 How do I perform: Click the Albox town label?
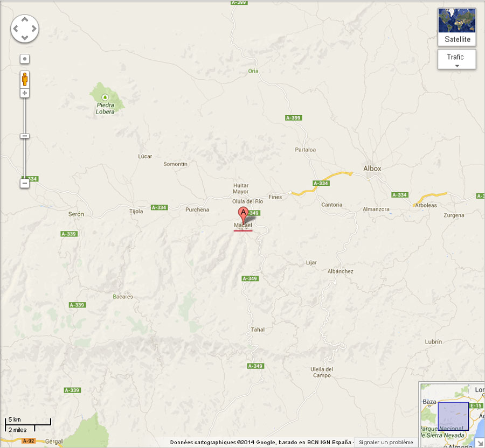click(372, 169)
